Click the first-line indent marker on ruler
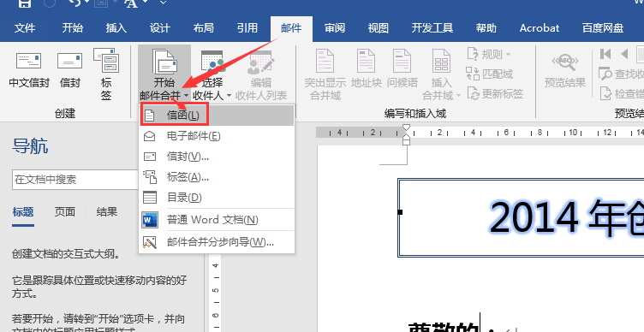644x332 pixels. [x=406, y=127]
